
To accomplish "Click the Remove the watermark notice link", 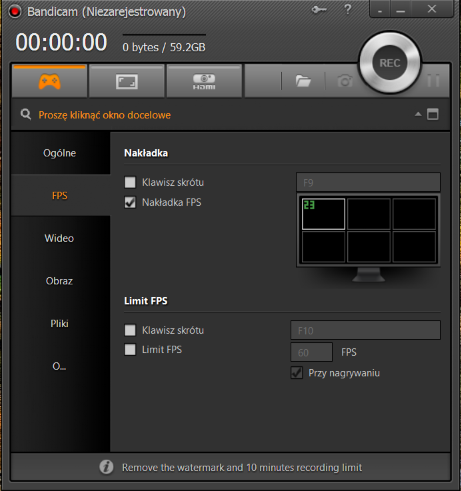I will point(242,467).
